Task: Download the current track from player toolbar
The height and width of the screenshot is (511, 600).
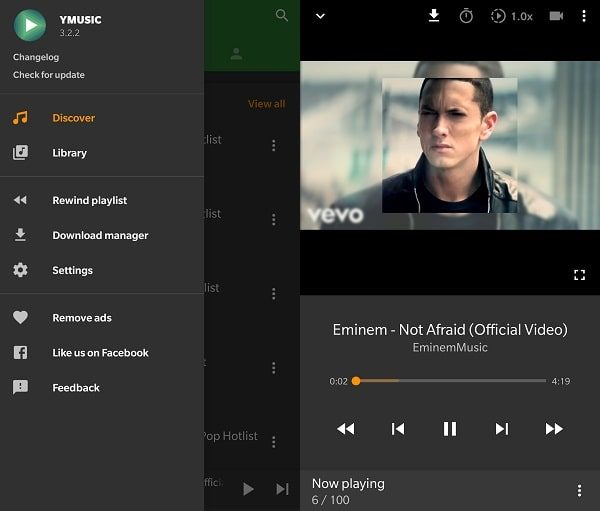Action: (x=434, y=16)
